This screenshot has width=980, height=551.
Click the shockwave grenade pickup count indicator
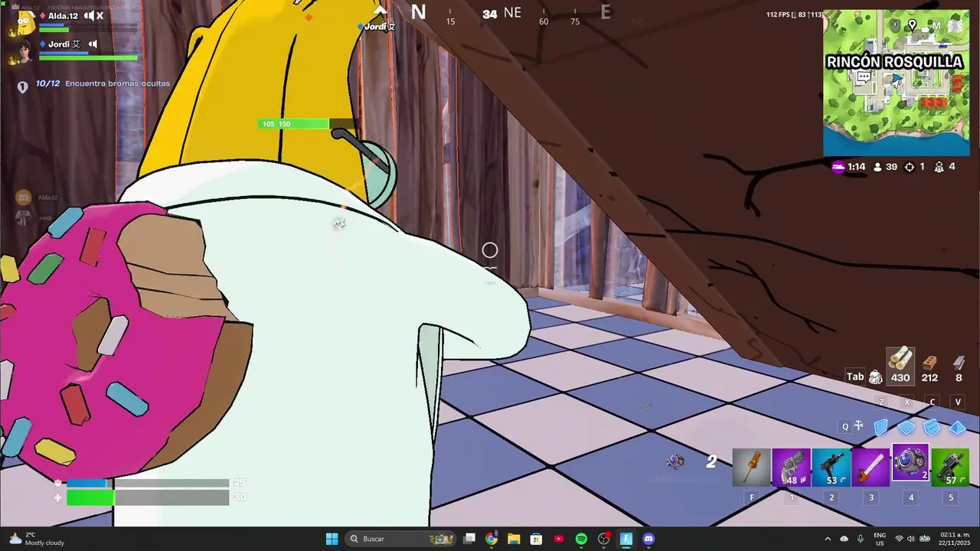tap(693, 461)
